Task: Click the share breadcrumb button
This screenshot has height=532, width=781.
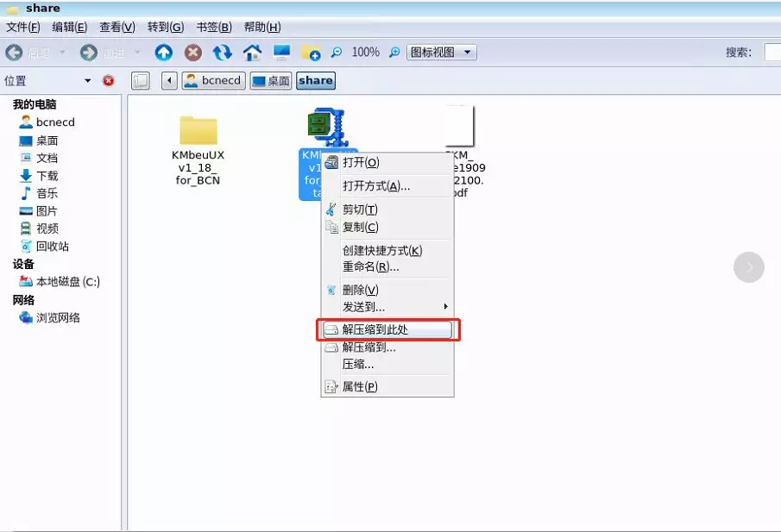Action: [315, 80]
